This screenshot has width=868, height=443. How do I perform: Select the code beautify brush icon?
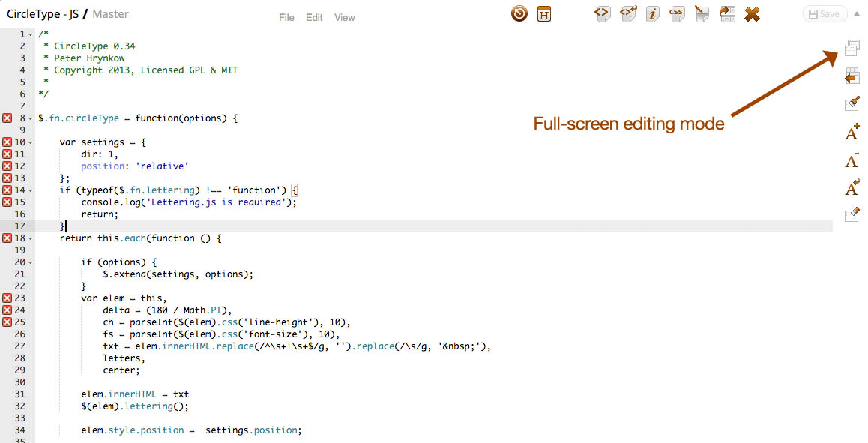852,103
